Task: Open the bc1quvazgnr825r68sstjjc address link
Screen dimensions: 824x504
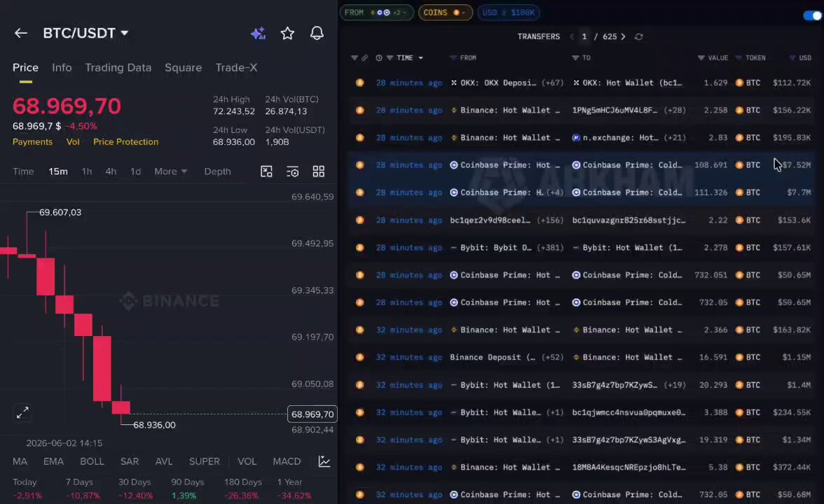Action: coord(629,220)
